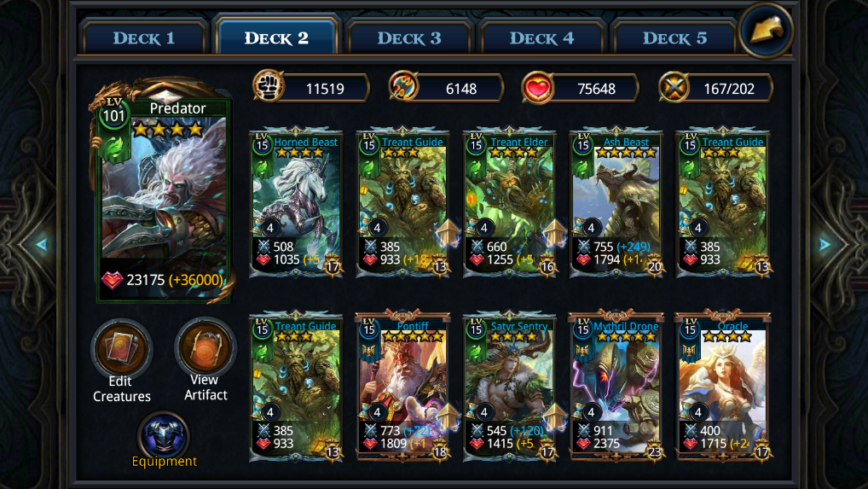
Task: Go to the previous page with left arrow
Action: (x=42, y=244)
